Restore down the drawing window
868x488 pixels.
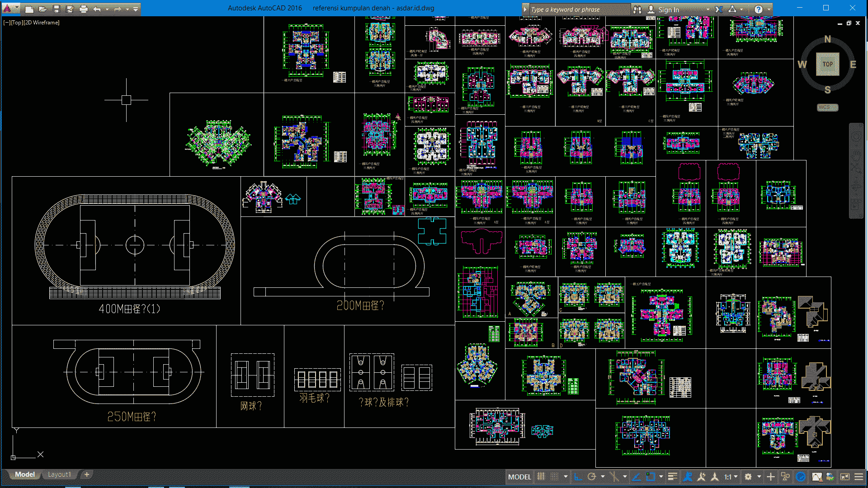[x=849, y=23]
